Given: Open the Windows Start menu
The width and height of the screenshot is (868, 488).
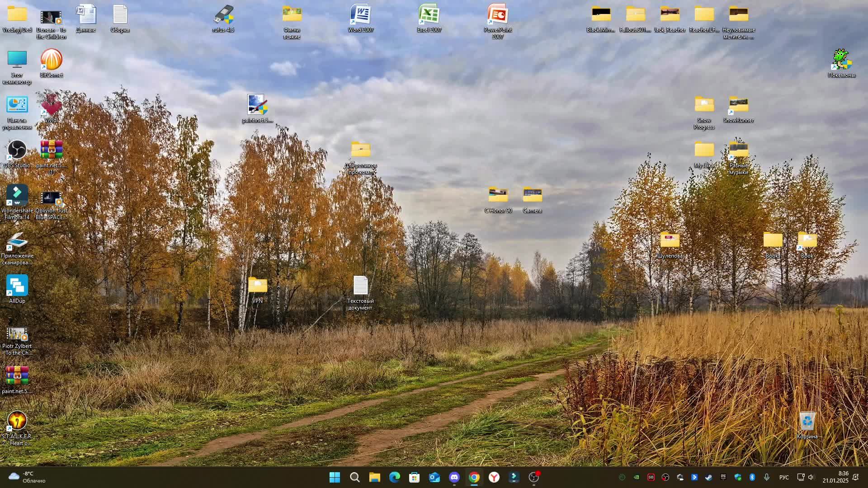Looking at the screenshot, I should coord(335,477).
